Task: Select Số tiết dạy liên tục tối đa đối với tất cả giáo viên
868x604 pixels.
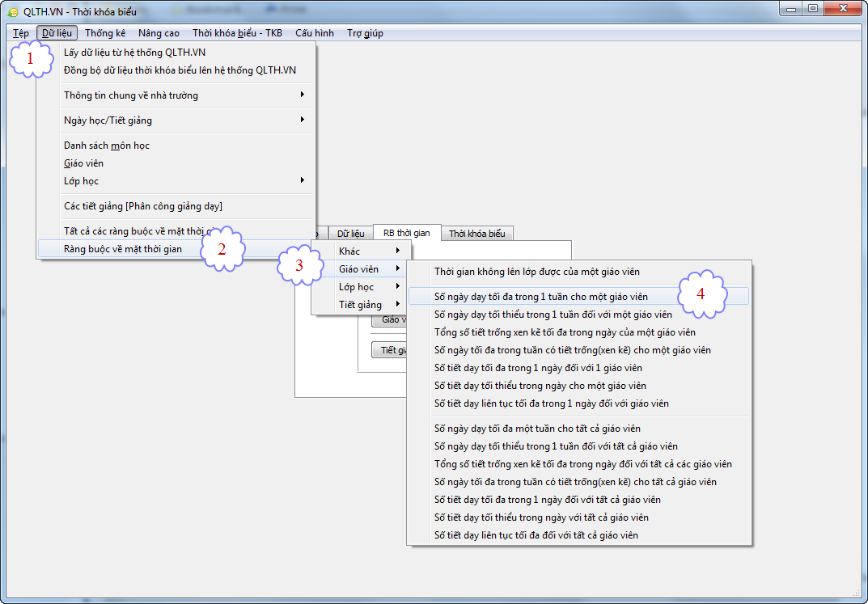Action: [x=579, y=534]
